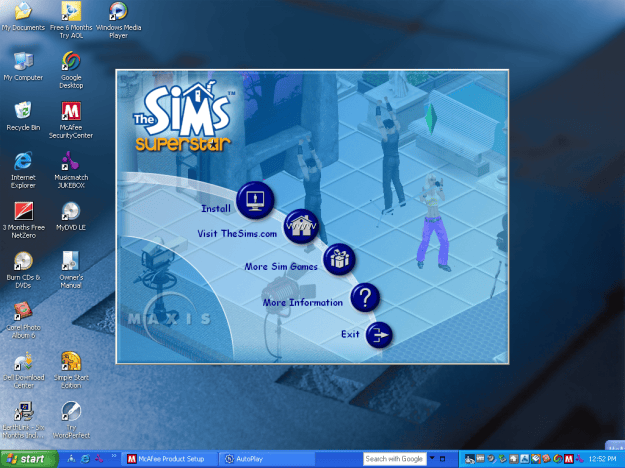Image resolution: width=625 pixels, height=468 pixels.
Task: Click the More Sim Games text link
Action: (x=281, y=266)
